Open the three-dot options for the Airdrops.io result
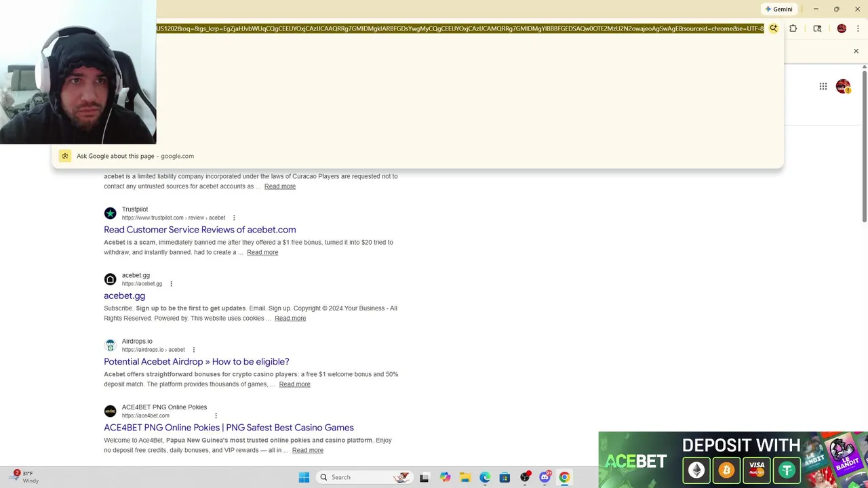The image size is (868, 488). click(x=194, y=350)
